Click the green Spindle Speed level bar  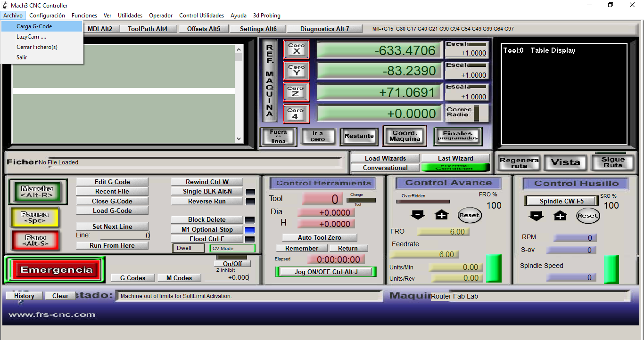tap(611, 269)
